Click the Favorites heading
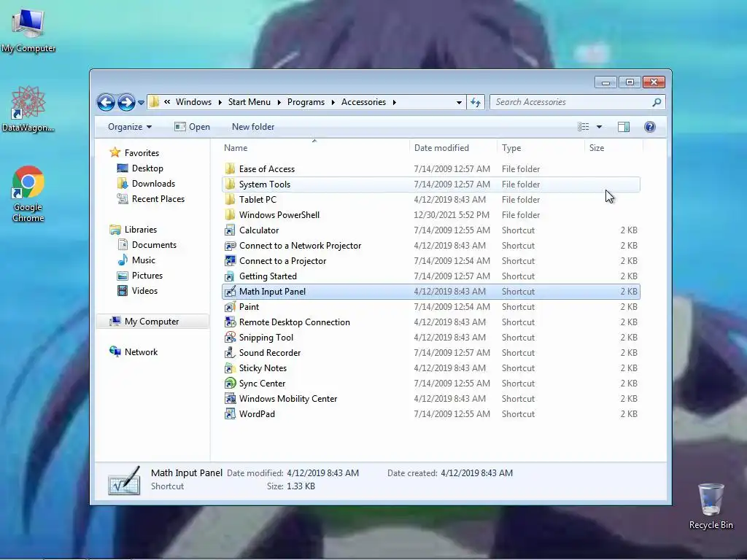 point(142,153)
